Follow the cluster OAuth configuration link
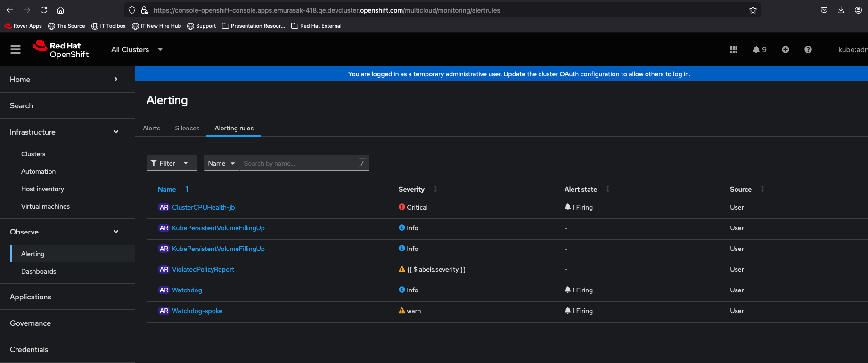Viewport: 868px width, 363px height. click(579, 74)
